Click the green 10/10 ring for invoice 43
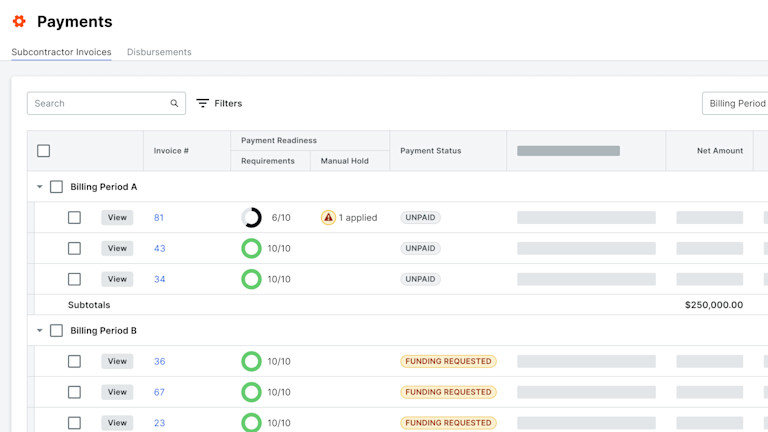768x432 pixels. click(251, 248)
